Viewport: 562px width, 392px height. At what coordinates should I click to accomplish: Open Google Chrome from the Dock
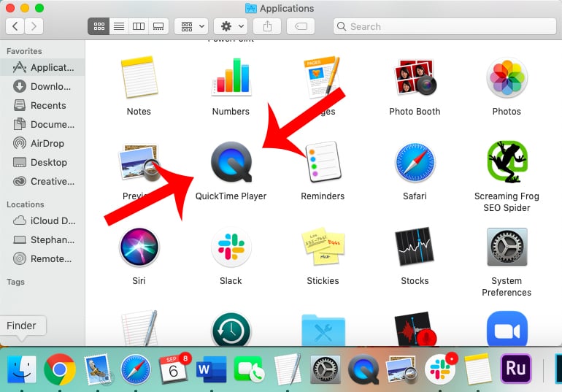tap(60, 369)
